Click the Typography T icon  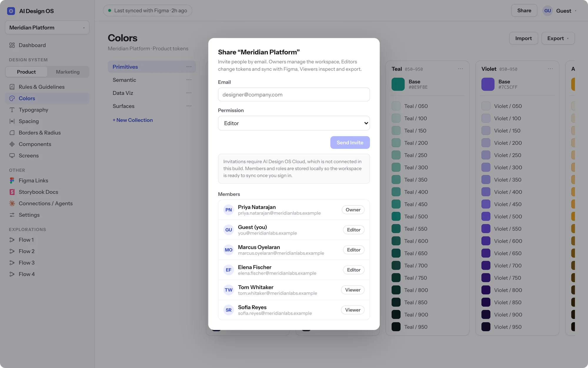[x=12, y=110]
